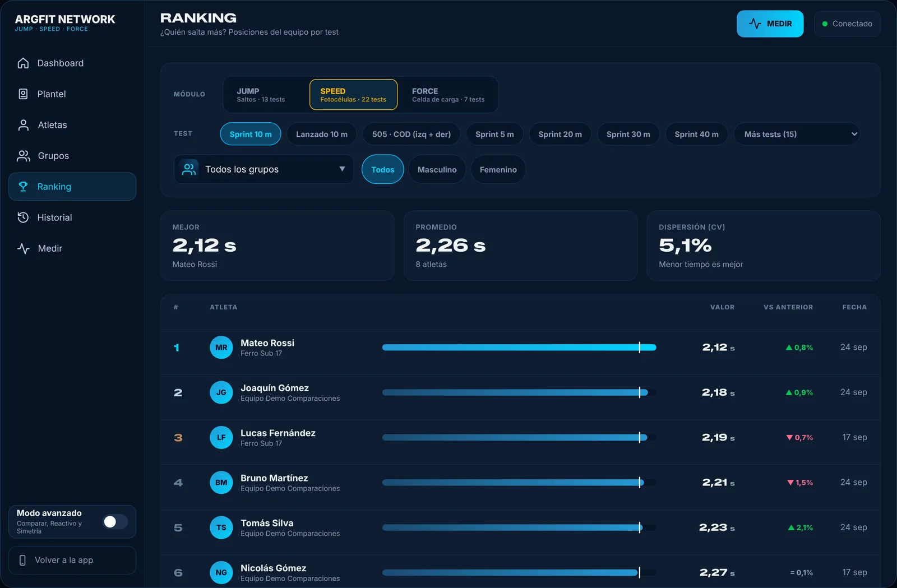Select the Lanzado 10 m test
Image resolution: width=897 pixels, height=588 pixels.
coord(322,134)
